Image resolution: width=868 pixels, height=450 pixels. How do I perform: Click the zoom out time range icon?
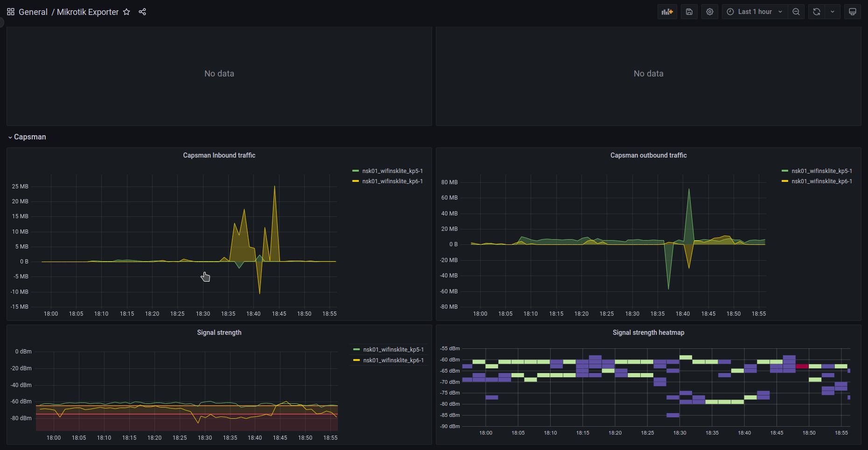(x=796, y=12)
